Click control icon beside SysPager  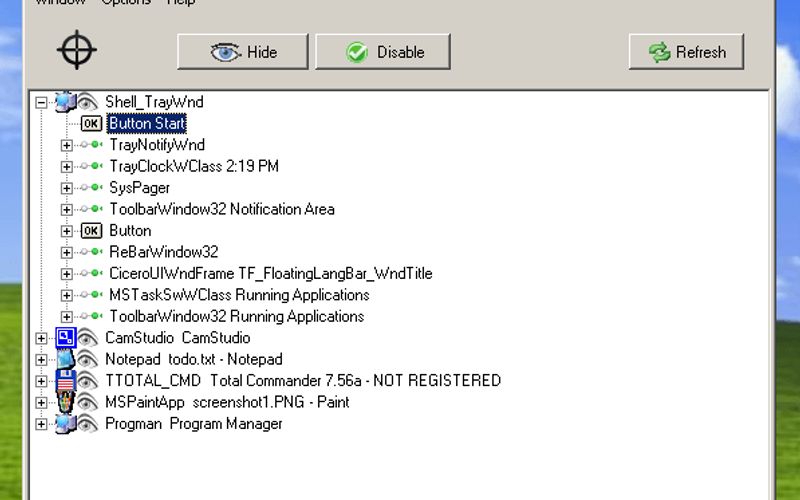point(91,188)
